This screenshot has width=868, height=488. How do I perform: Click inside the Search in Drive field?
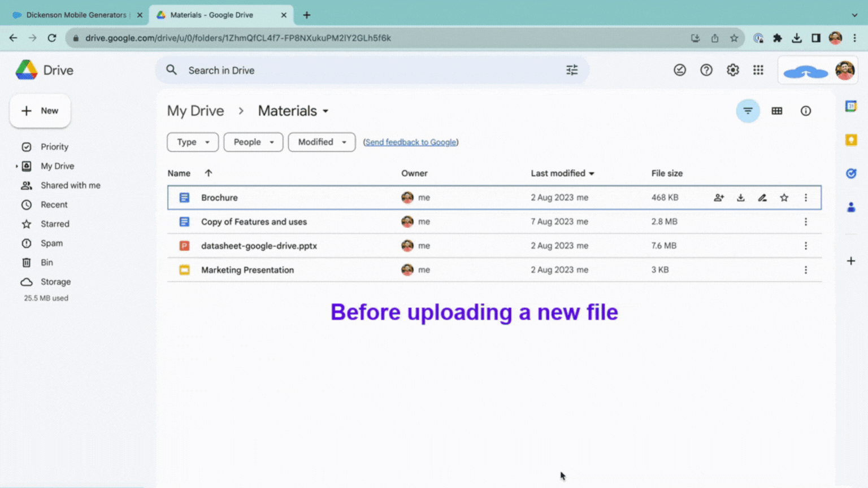(339, 70)
